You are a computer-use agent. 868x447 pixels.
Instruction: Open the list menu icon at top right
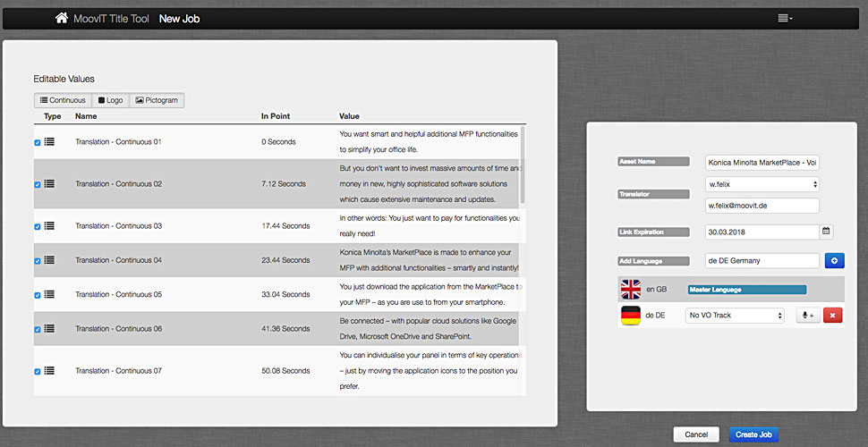click(x=785, y=18)
